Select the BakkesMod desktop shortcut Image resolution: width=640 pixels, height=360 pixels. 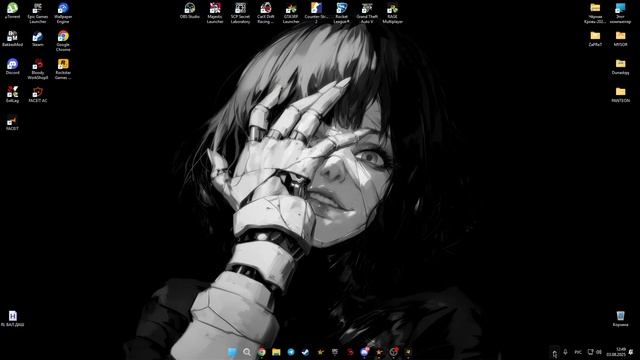click(12, 39)
